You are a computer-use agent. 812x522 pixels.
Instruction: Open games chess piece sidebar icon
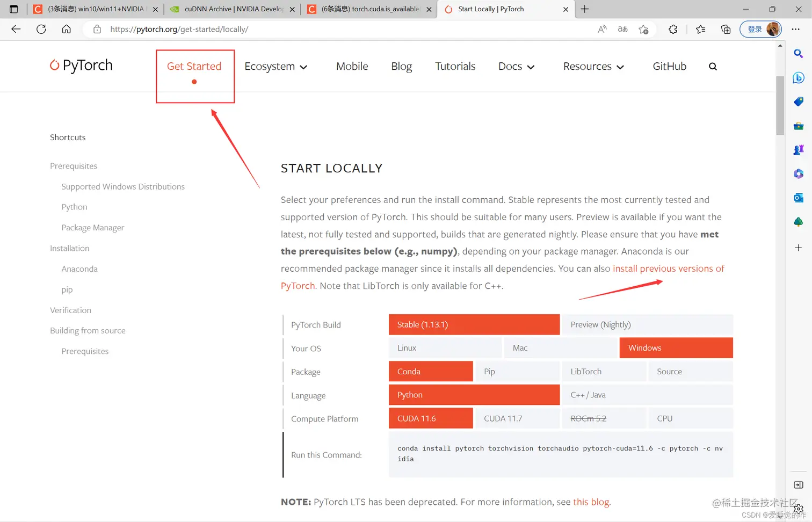pos(799,150)
